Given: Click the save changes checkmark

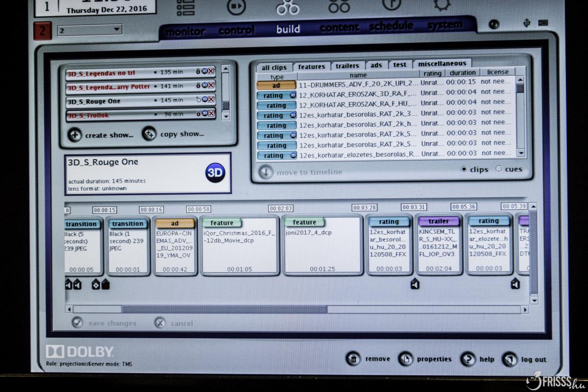Looking at the screenshot, I should [x=77, y=323].
